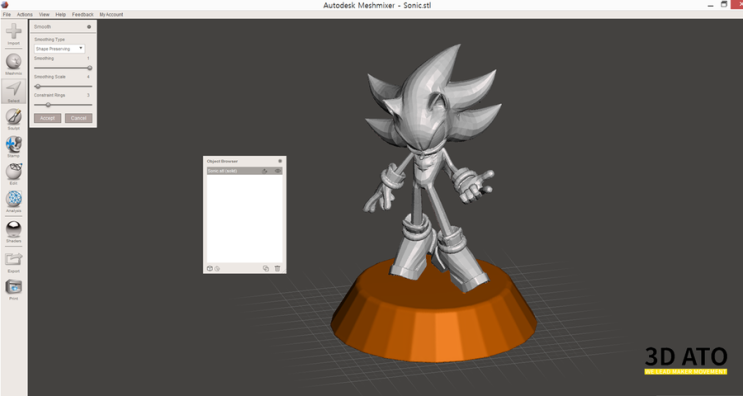
Task: Click the Smoothing Scale slider handle
Action: coord(38,86)
